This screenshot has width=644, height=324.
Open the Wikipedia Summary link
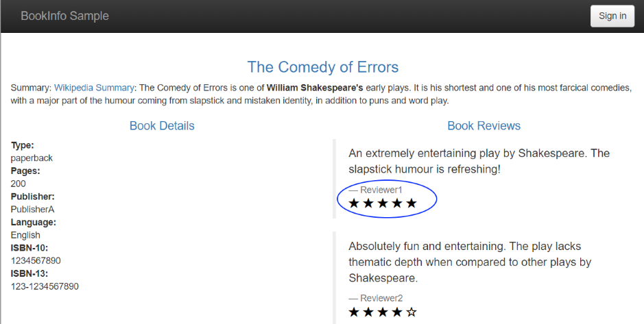click(94, 88)
